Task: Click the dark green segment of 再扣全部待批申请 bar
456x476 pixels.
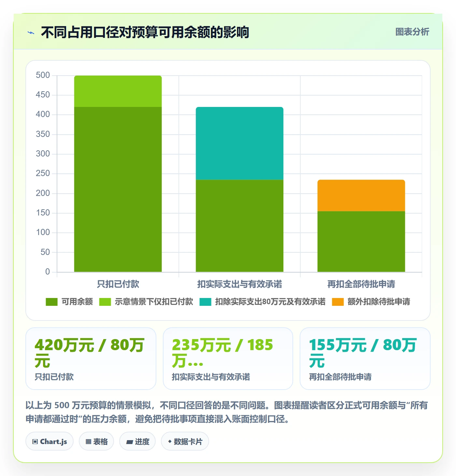Action: point(361,242)
